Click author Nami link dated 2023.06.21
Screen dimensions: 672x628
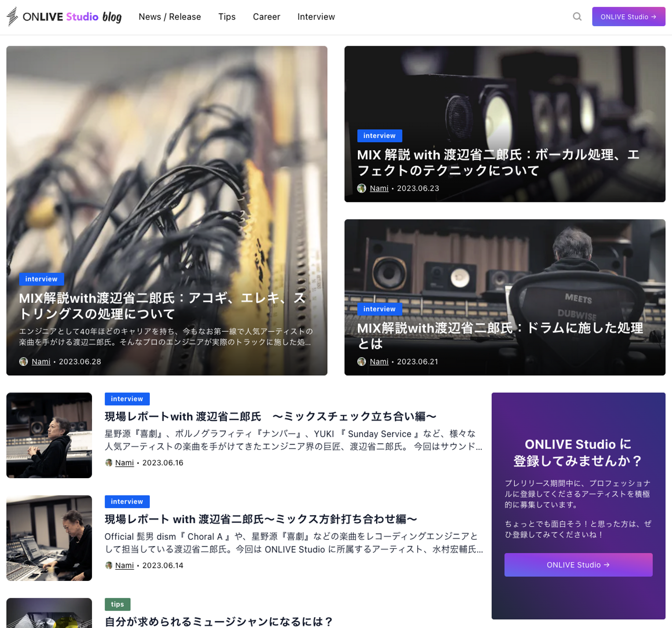coord(379,362)
